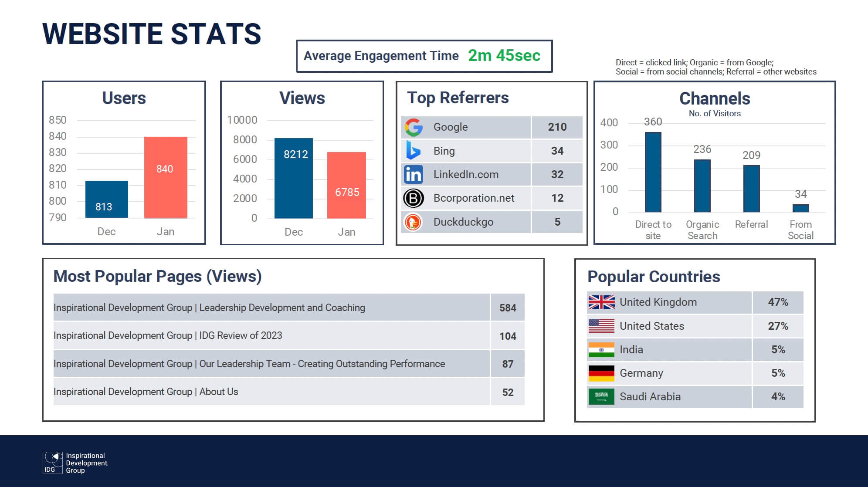
Task: Click the 584 views count cell
Action: tap(508, 308)
